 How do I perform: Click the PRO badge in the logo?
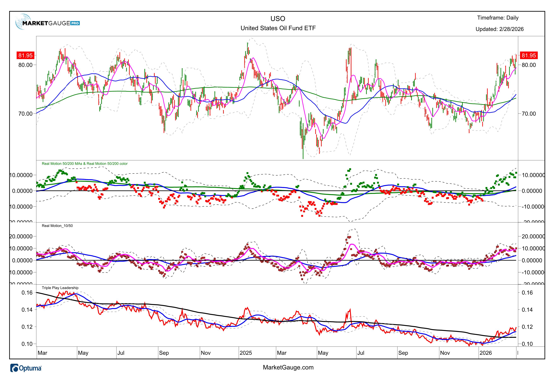click(x=75, y=23)
